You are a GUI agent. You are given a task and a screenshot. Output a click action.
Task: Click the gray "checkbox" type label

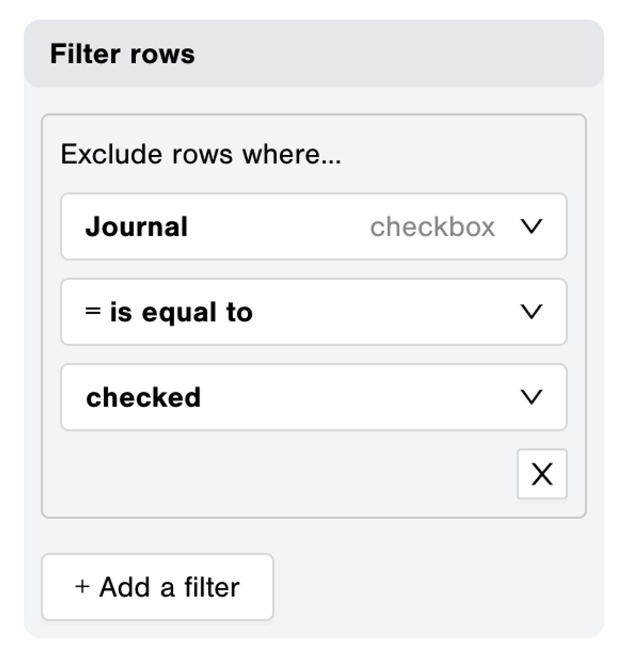click(x=432, y=227)
